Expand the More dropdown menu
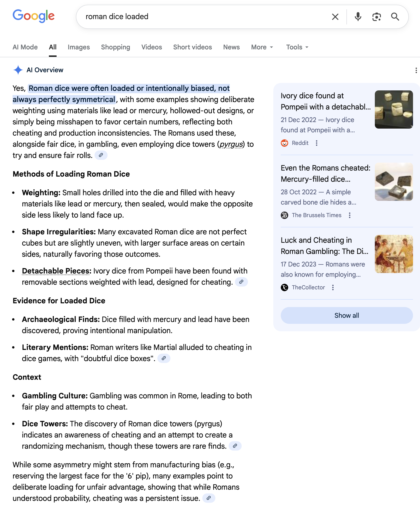The width and height of the screenshot is (420, 506). click(262, 47)
